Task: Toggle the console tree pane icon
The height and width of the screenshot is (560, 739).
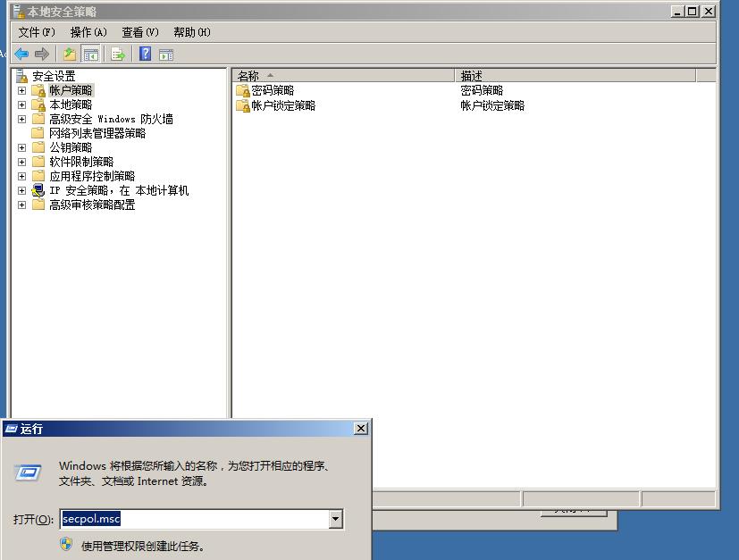Action: 90,53
